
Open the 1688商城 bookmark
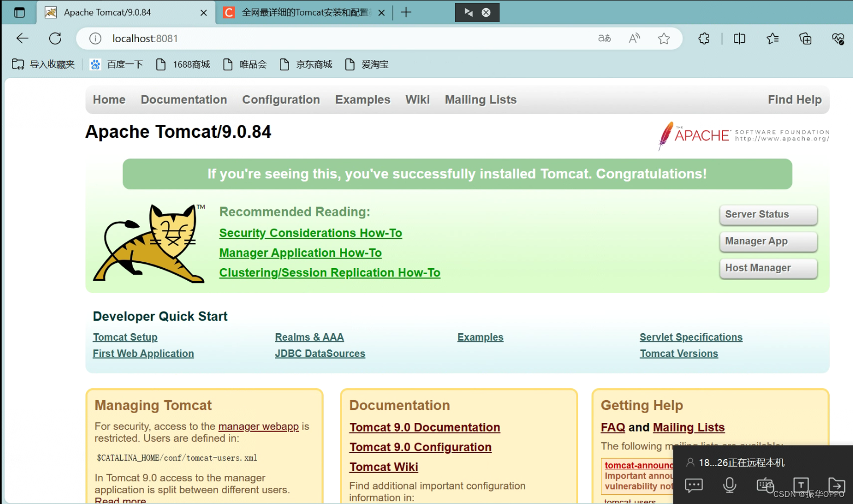(183, 64)
